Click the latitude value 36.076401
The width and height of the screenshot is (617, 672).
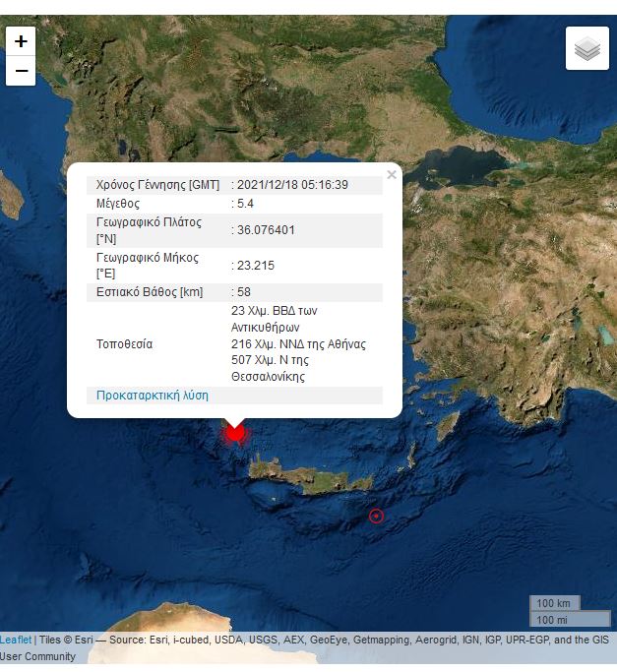click(x=266, y=230)
